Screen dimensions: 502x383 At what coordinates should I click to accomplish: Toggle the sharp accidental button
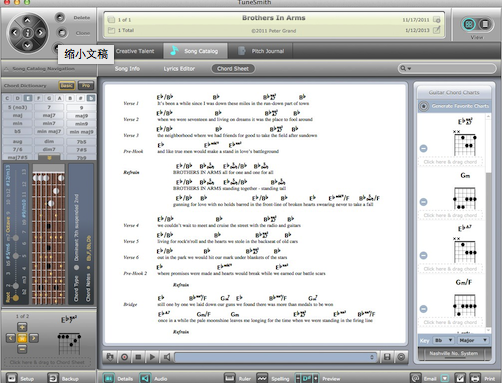coord(80,98)
